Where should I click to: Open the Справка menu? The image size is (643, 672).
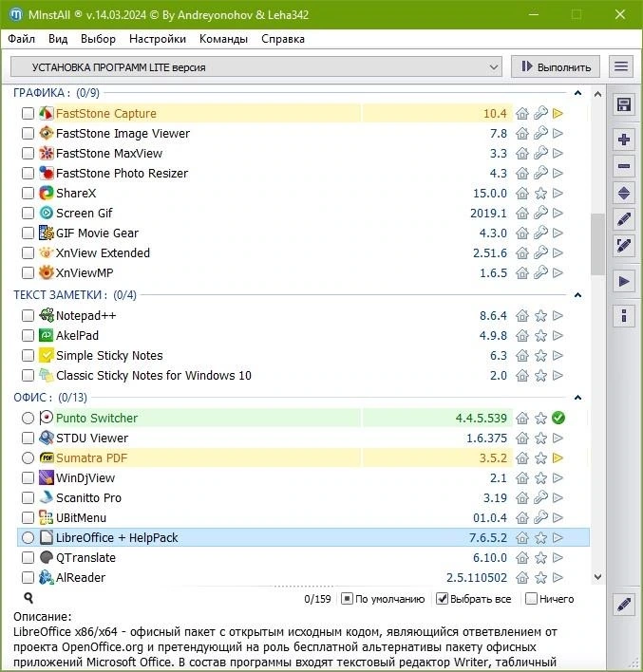(x=283, y=39)
